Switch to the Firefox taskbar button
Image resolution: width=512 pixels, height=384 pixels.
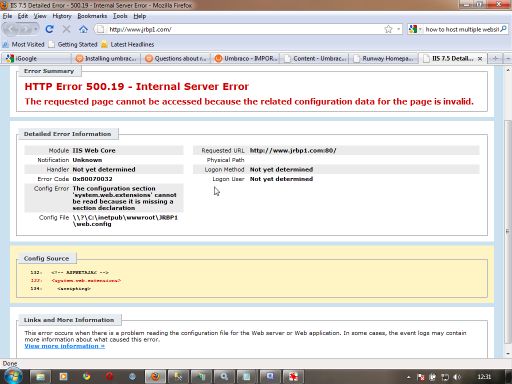pos(155,377)
